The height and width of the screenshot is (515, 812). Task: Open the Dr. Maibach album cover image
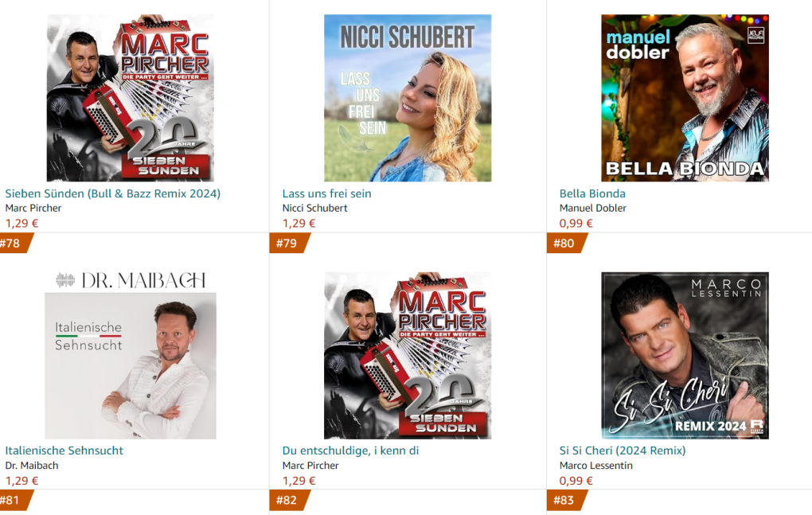coord(131,356)
